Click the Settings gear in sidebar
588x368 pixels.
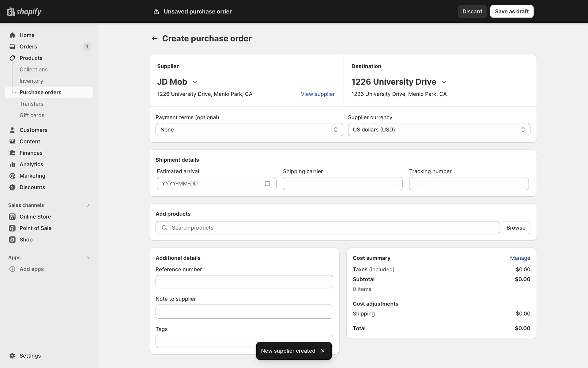tap(12, 355)
